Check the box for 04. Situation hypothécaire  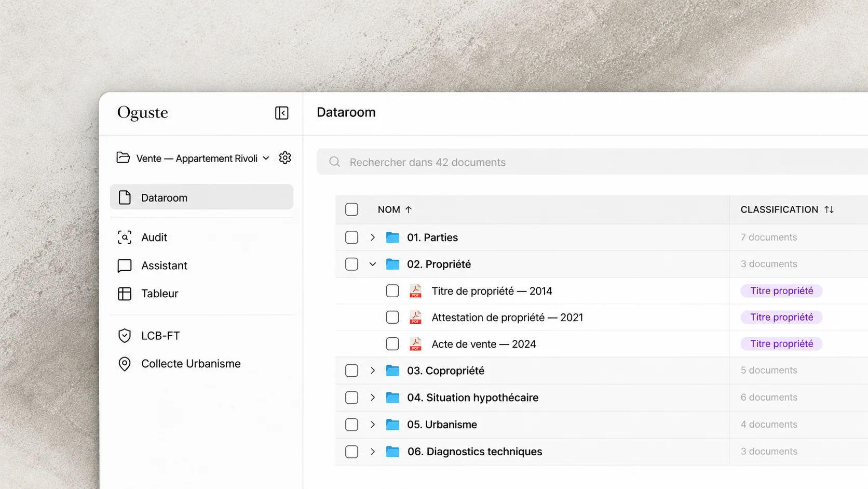351,398
